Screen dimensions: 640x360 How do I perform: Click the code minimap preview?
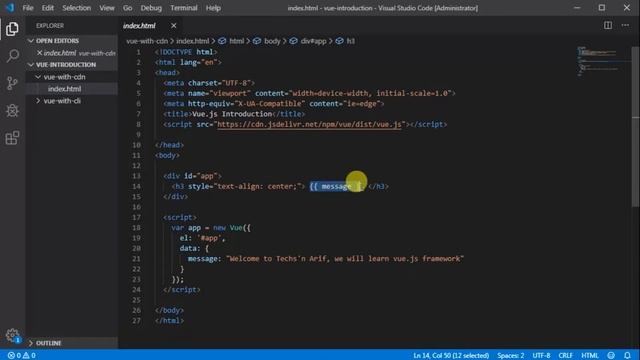(x=603, y=61)
